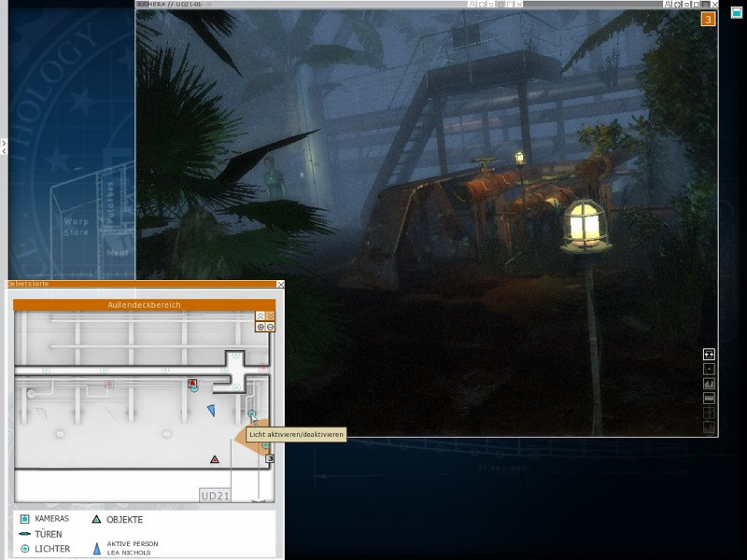Click the red object triangle on the map
The height and width of the screenshot is (560, 747).
[215, 460]
